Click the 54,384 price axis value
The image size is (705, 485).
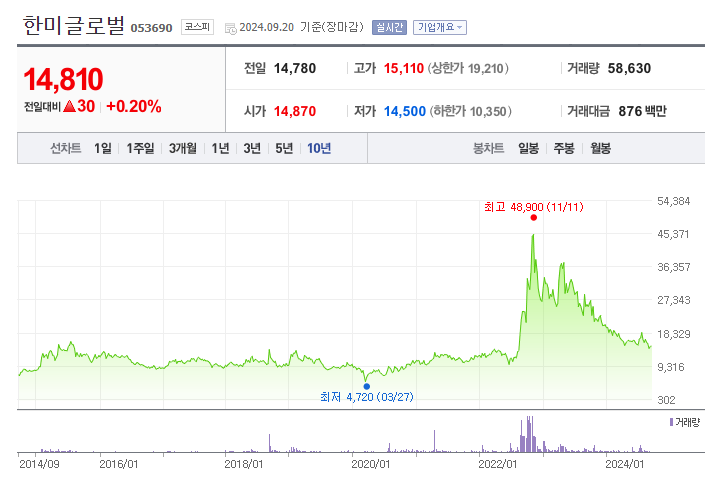click(x=674, y=201)
